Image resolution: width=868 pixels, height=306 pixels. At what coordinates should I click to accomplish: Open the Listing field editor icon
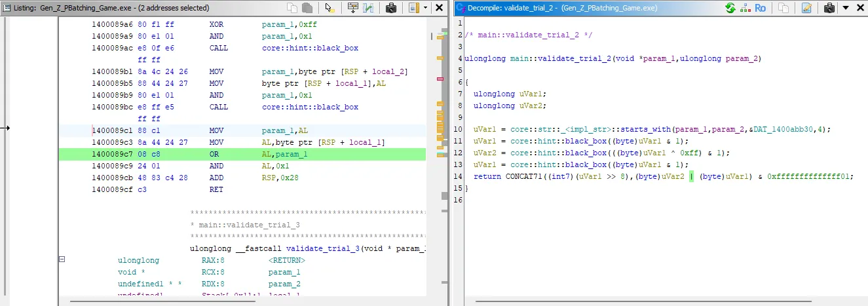pos(353,8)
